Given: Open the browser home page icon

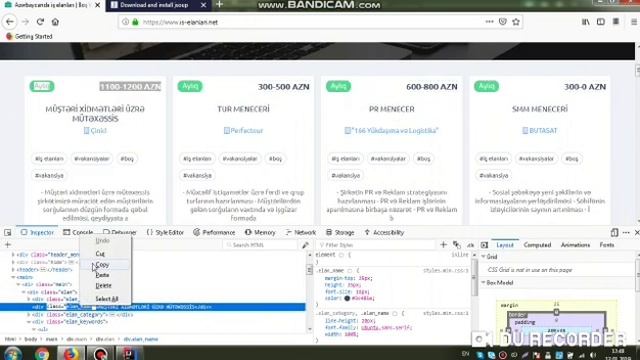Looking at the screenshot, I should pos(55,22).
